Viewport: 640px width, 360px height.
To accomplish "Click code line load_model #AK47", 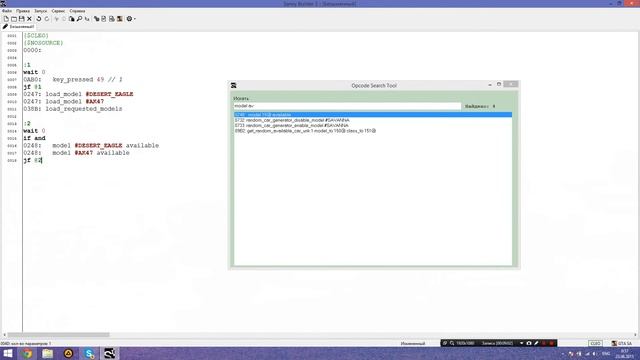I will click(64, 102).
